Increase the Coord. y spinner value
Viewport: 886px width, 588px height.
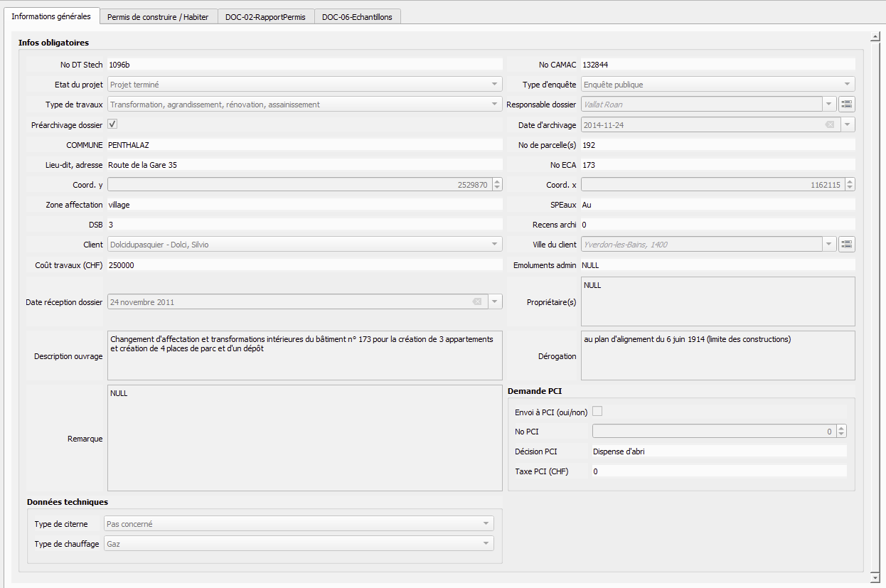point(497,181)
